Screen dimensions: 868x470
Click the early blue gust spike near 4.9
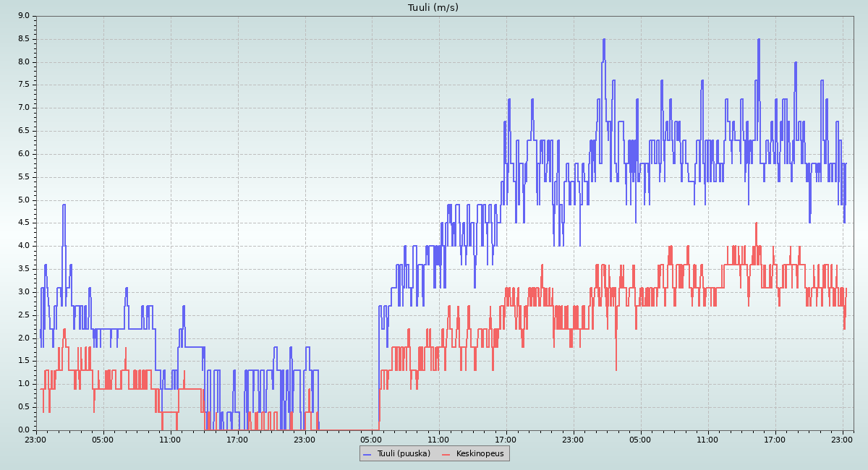point(64,205)
